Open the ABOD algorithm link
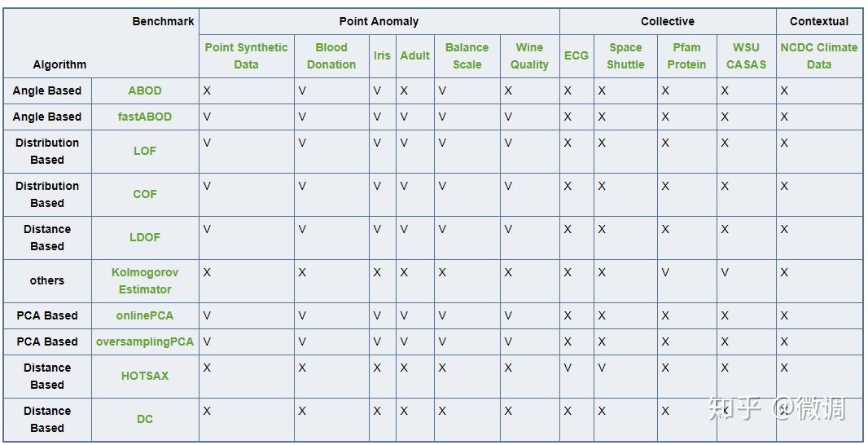This screenshot has width=868, height=445. click(145, 90)
